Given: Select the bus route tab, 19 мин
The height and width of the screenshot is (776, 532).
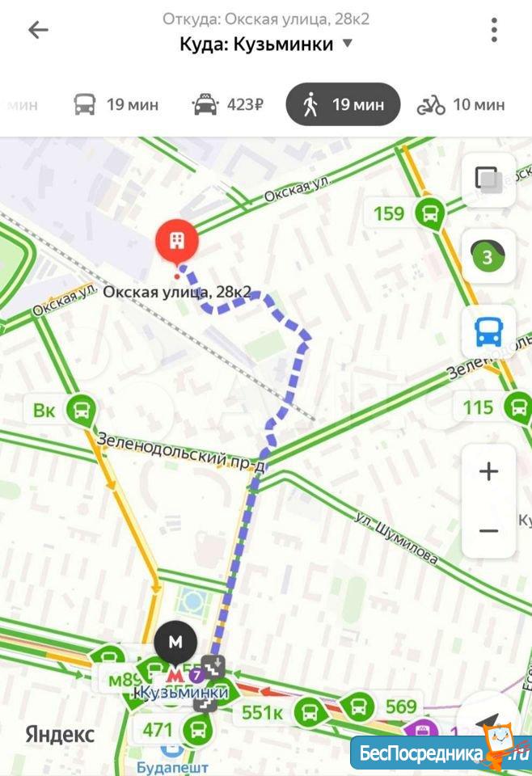Looking at the screenshot, I should pyautogui.click(x=116, y=104).
